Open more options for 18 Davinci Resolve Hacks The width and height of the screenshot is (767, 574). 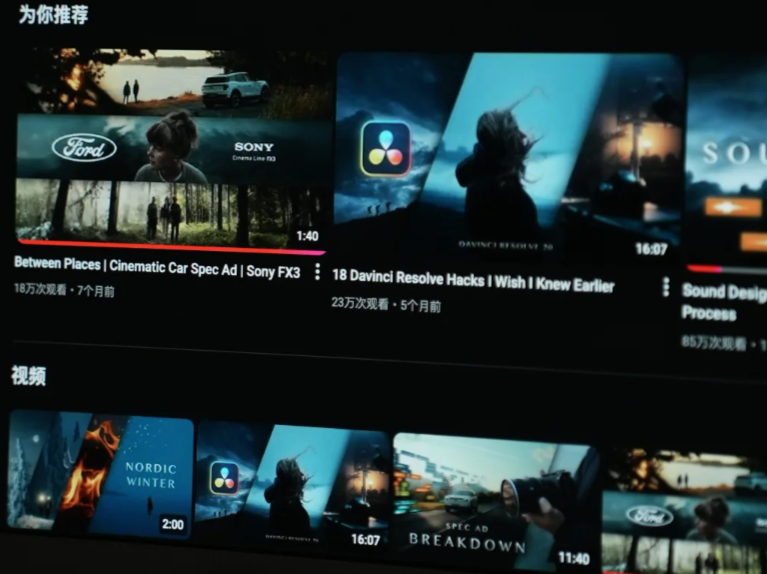point(666,287)
